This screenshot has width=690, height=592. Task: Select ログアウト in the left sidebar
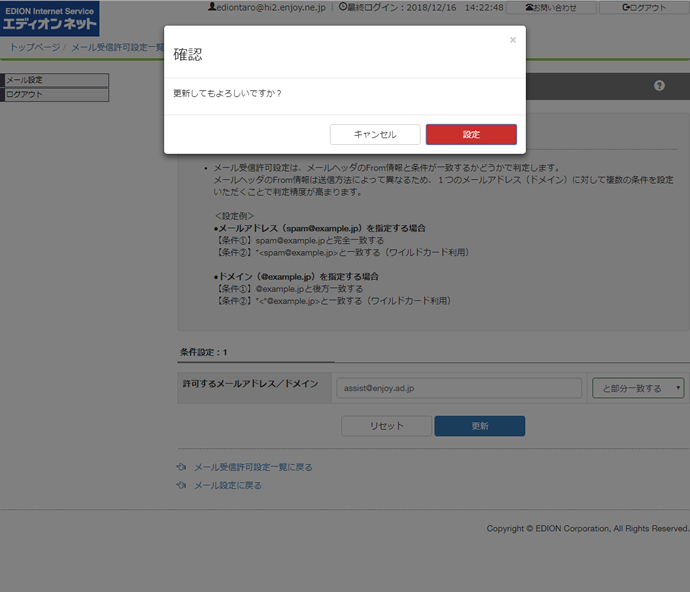pos(54,94)
